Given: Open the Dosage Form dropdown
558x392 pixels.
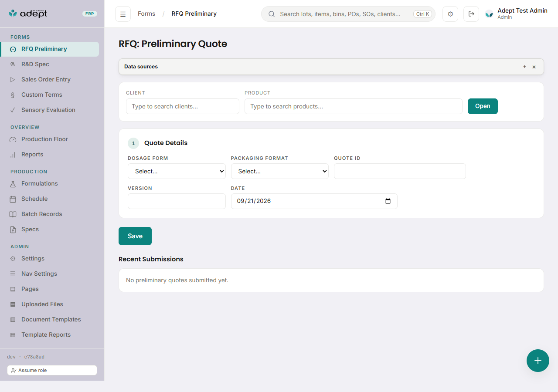Looking at the screenshot, I should click(177, 171).
